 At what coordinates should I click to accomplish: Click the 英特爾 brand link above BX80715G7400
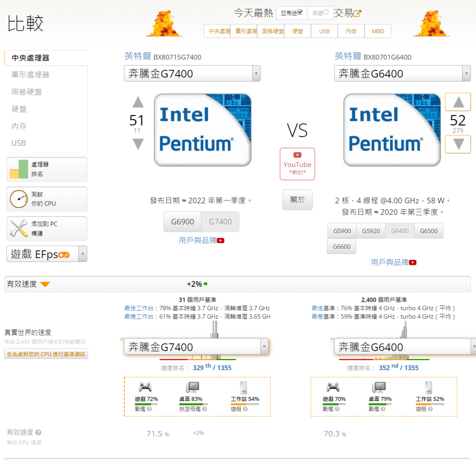point(137,56)
